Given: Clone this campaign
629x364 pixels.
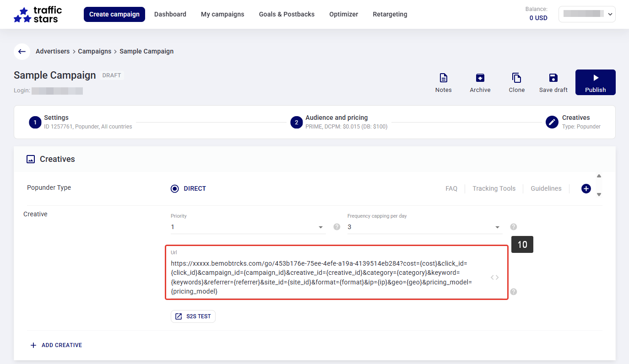Looking at the screenshot, I should (x=516, y=83).
